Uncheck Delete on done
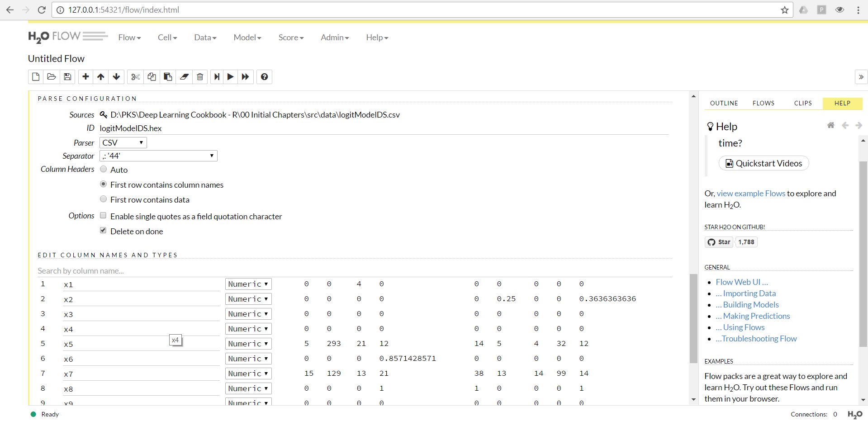Image resolution: width=868 pixels, height=421 pixels. click(x=103, y=231)
